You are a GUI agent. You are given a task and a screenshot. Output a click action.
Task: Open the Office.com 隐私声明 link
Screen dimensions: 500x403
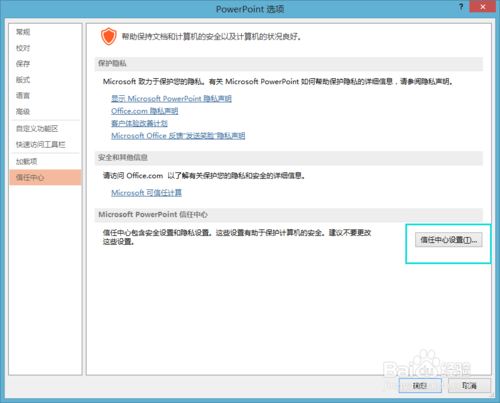click(x=144, y=111)
